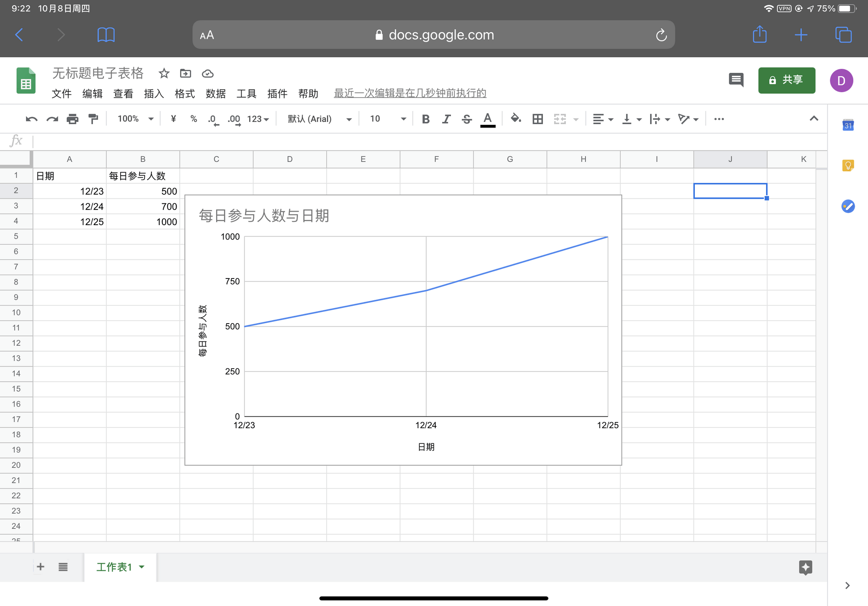Open the 文件 menu
This screenshot has width=868, height=606.
point(61,93)
